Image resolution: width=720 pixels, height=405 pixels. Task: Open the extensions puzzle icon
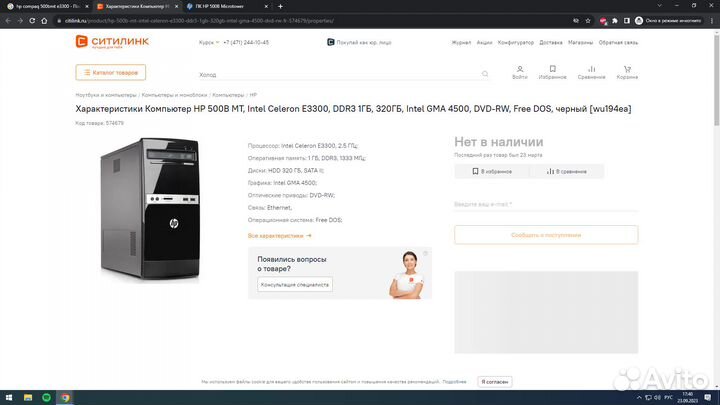[615, 21]
